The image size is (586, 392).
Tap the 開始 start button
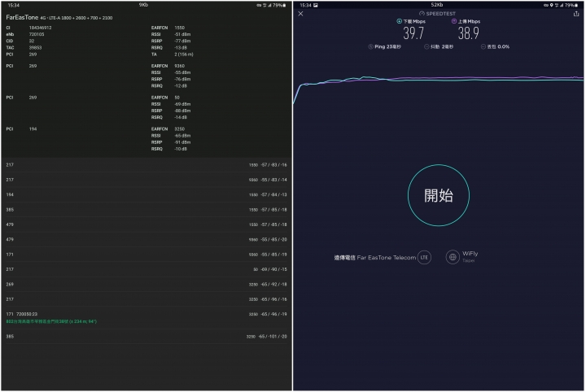click(439, 195)
